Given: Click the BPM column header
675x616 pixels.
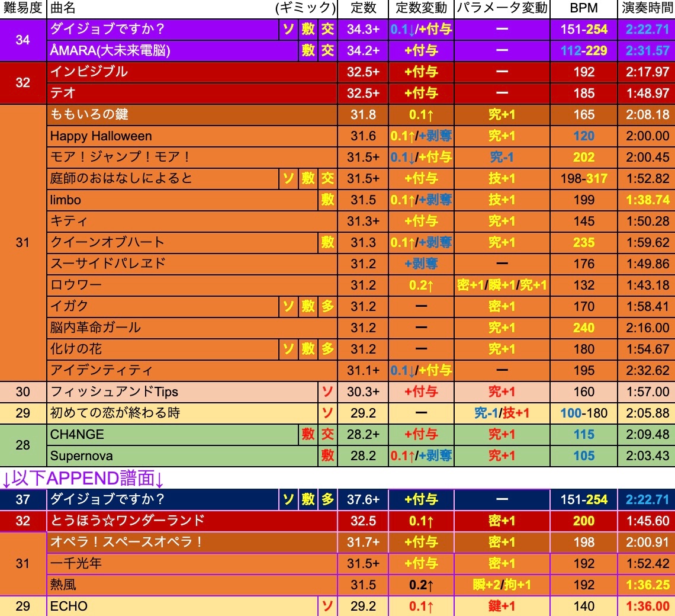Looking at the screenshot, I should pyautogui.click(x=583, y=8).
